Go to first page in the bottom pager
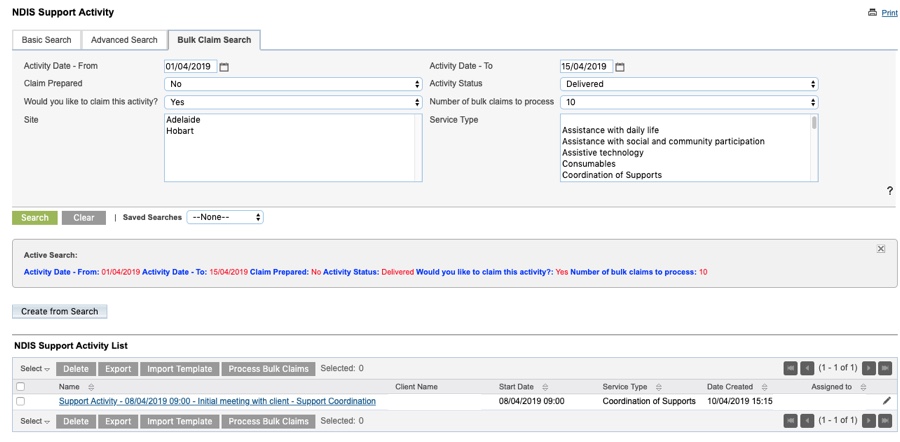This screenshot has height=442, width=900. click(x=790, y=421)
